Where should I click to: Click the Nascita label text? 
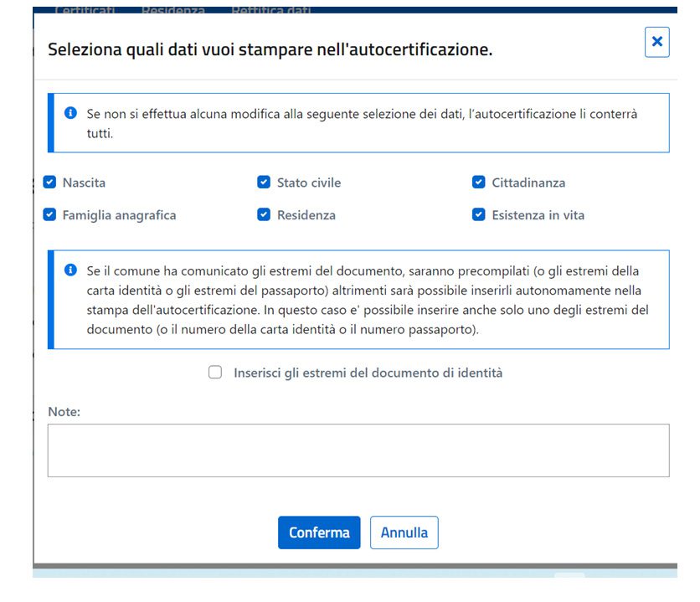pyautogui.click(x=84, y=183)
